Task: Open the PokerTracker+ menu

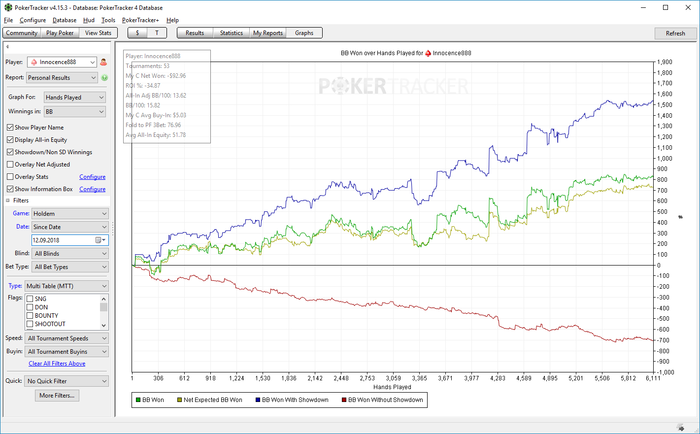Action: 140,20
